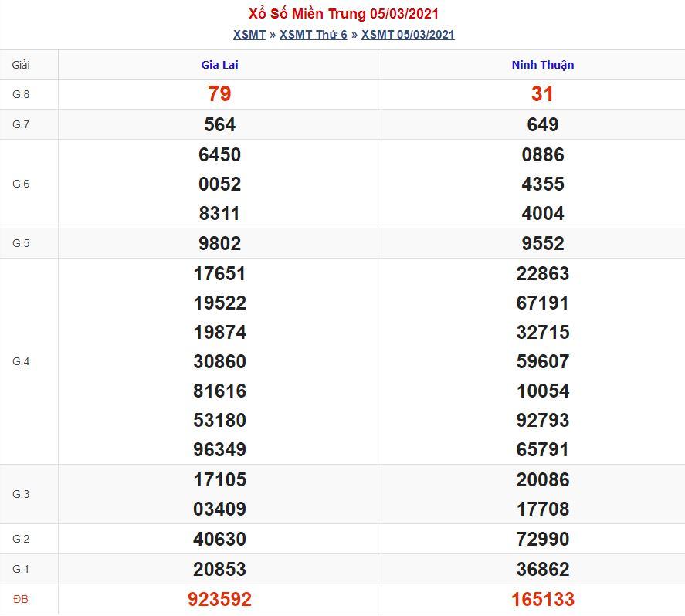This screenshot has width=685, height=616.
Task: Click the ĐB row label
Action: [21, 599]
